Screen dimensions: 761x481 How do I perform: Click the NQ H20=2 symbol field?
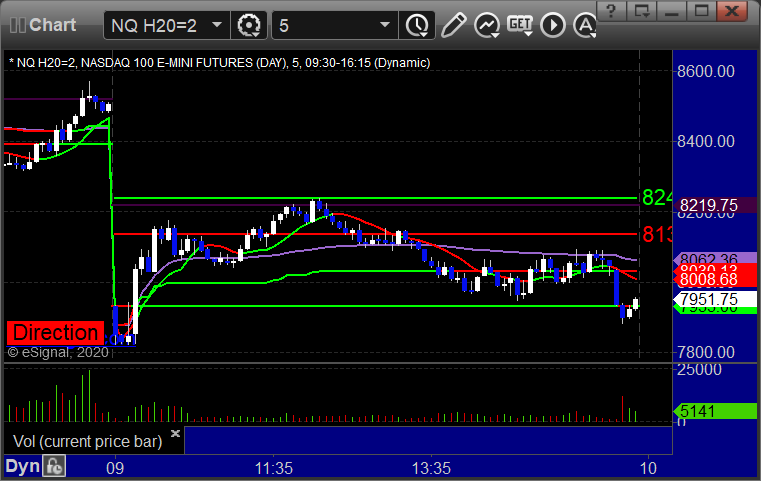tap(166, 25)
